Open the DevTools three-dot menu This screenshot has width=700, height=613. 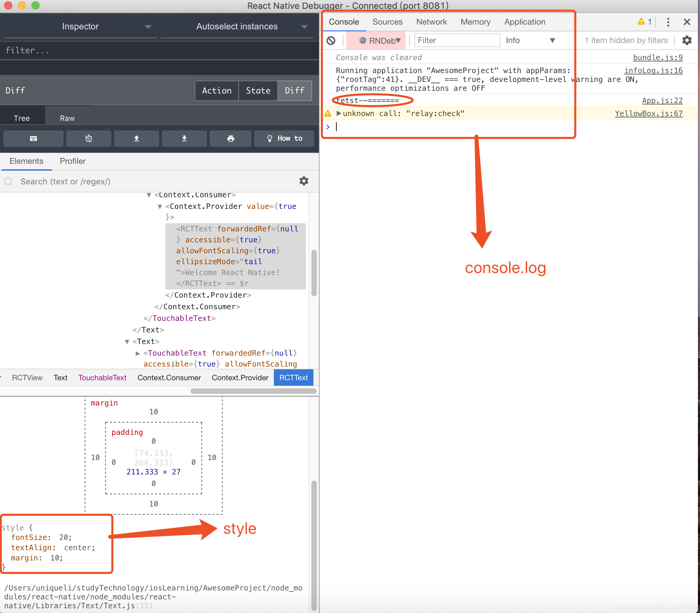668,22
